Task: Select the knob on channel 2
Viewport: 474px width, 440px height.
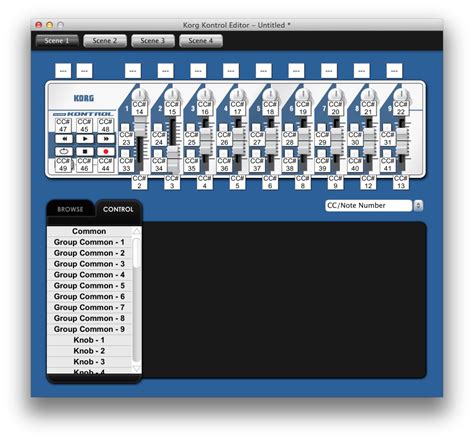Action: [173, 95]
